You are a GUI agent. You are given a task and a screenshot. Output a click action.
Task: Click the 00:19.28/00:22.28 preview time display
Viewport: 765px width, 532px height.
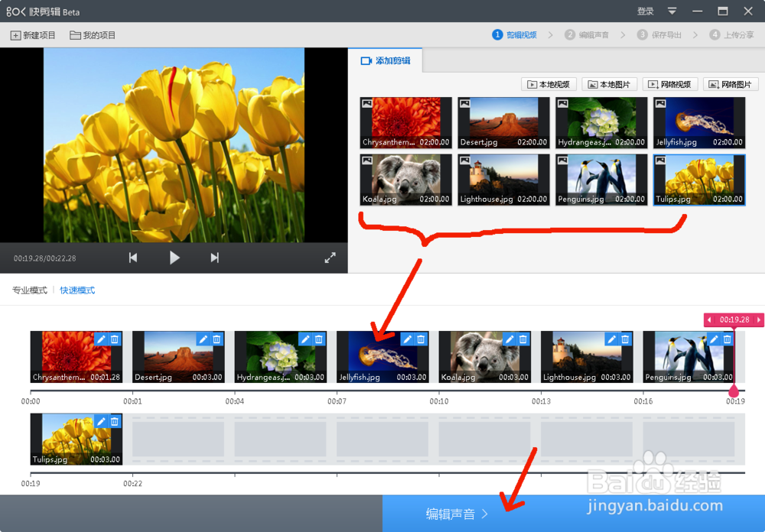click(45, 258)
